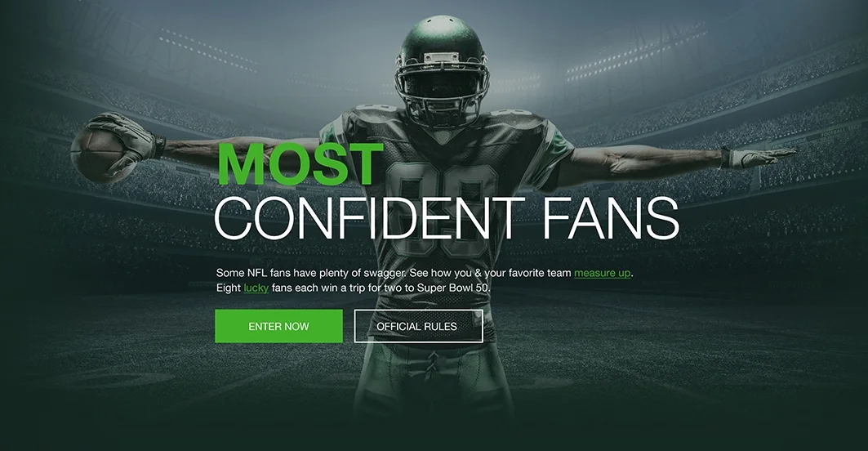Click the word FANS in the headline

click(611, 218)
